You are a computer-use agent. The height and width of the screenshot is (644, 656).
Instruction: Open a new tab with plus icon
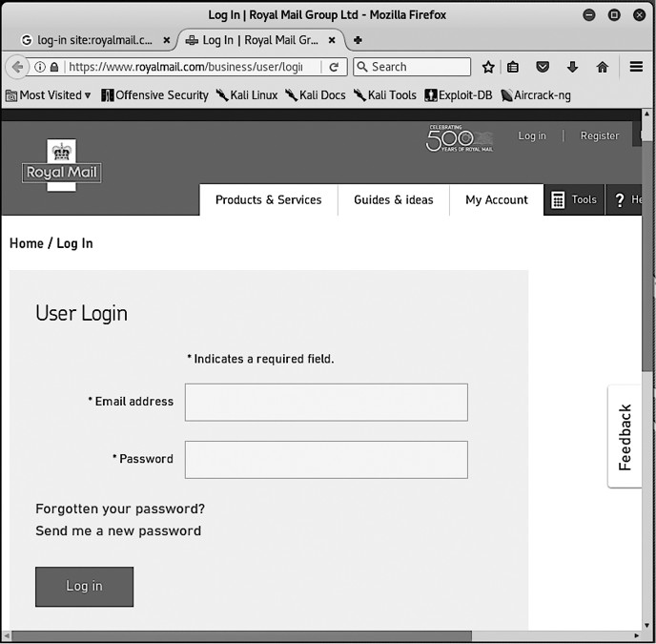pos(358,40)
